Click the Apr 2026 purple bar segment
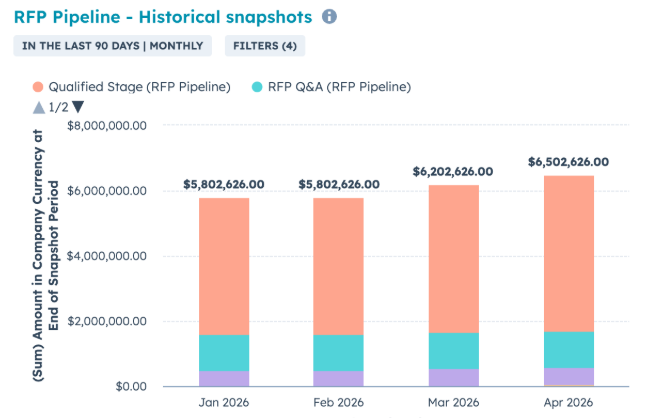This screenshot has width=653, height=418. (x=568, y=376)
